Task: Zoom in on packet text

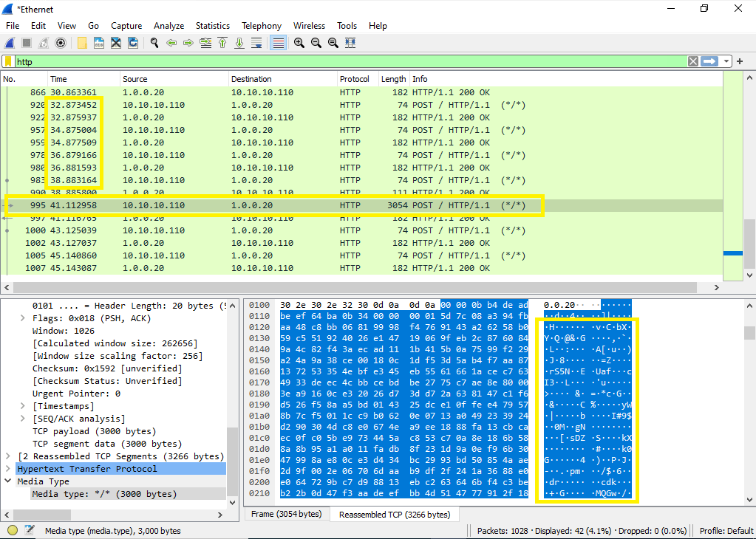Action: tap(299, 43)
